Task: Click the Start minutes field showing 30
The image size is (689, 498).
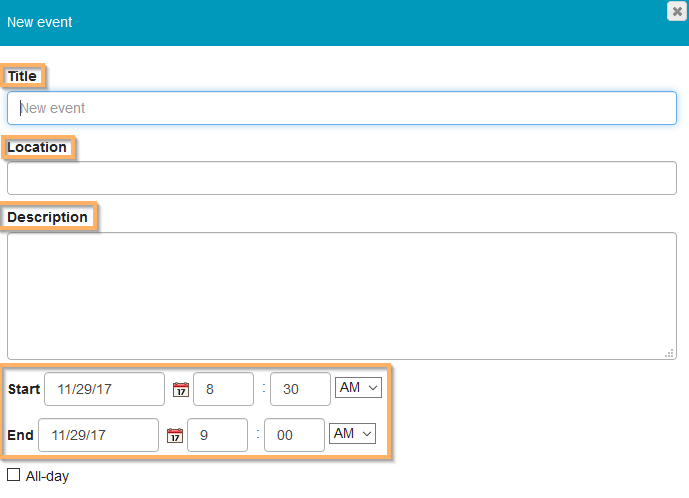Action: [x=300, y=389]
